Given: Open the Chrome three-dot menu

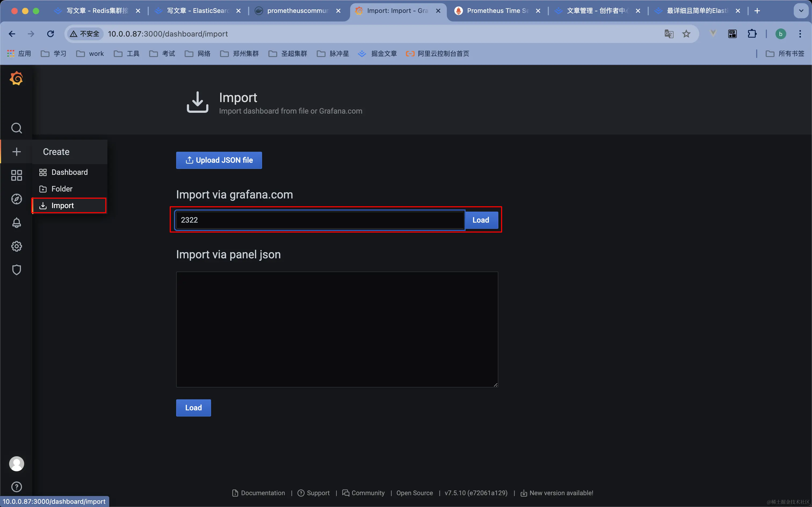Looking at the screenshot, I should tap(800, 34).
